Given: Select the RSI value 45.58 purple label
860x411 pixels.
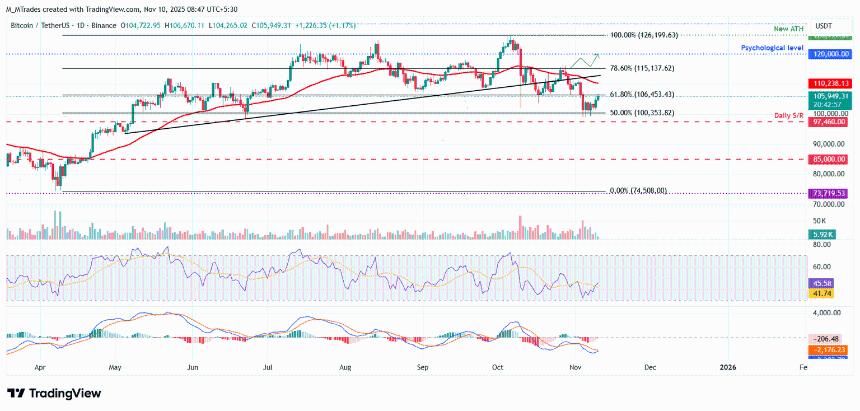Looking at the screenshot, I should pos(821,285).
